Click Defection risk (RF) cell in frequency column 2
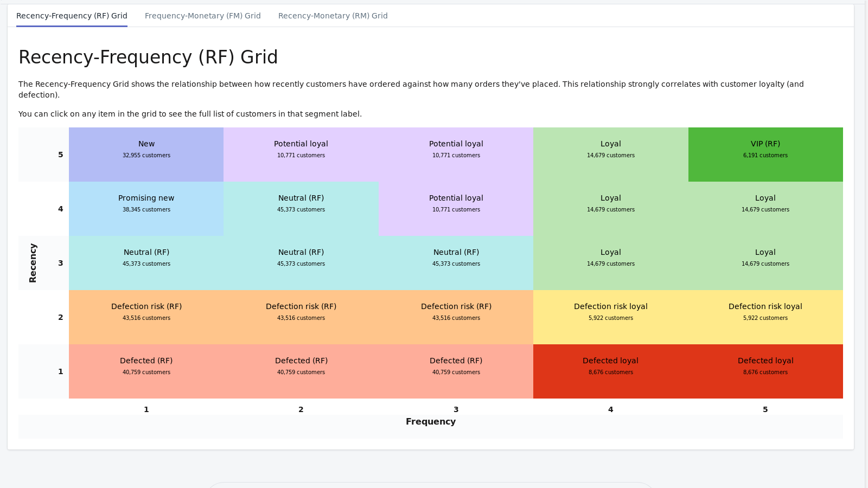This screenshot has height=488, width=868. tap(301, 317)
